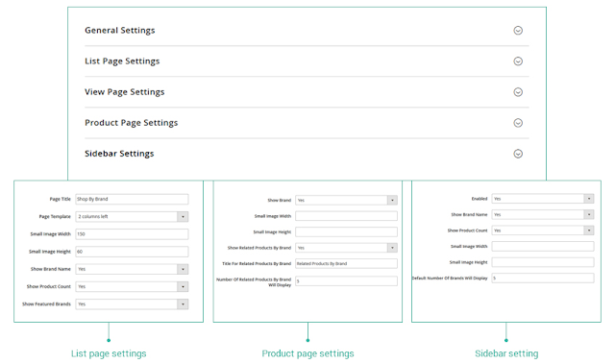Click the Show Featured Brands label

coord(46,304)
